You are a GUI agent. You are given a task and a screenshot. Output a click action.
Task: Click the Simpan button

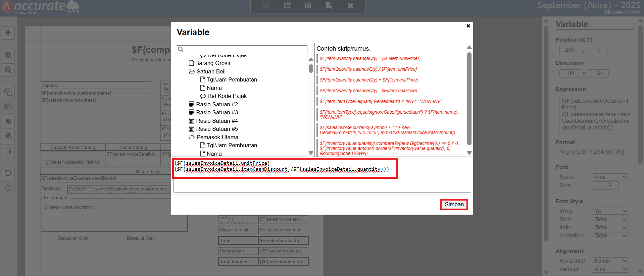454,204
